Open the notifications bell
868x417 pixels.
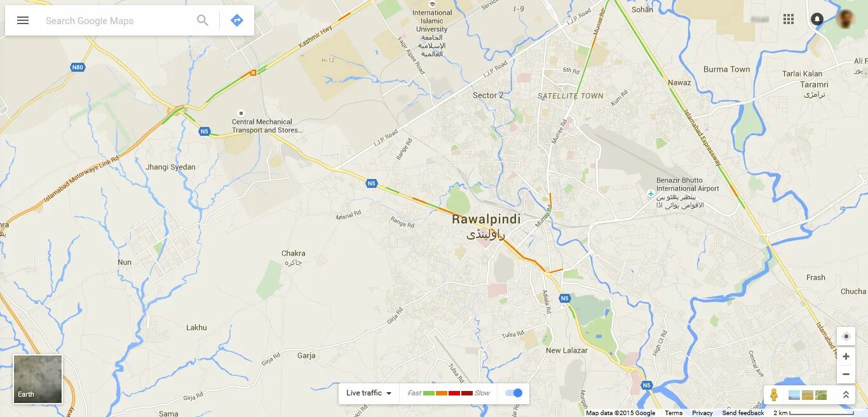tap(817, 19)
